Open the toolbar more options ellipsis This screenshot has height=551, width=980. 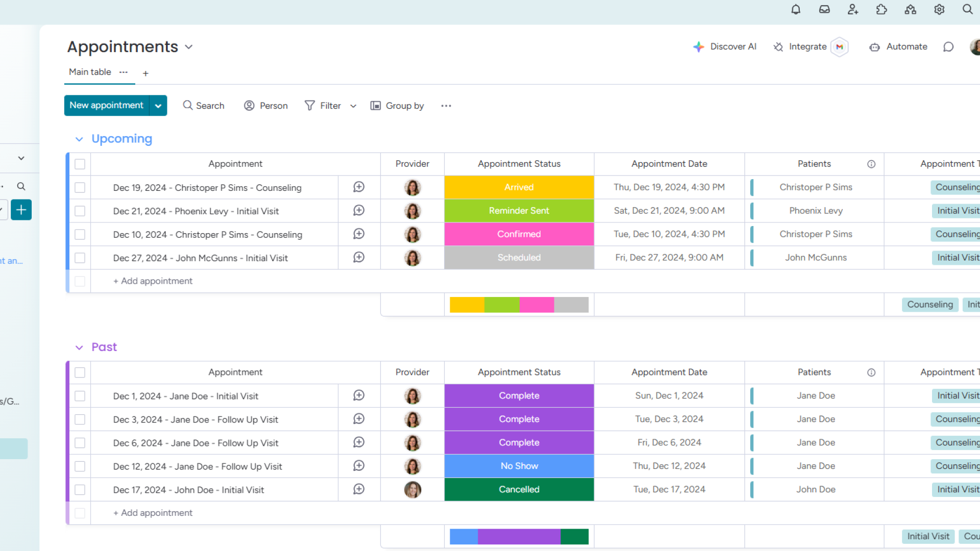coord(446,106)
